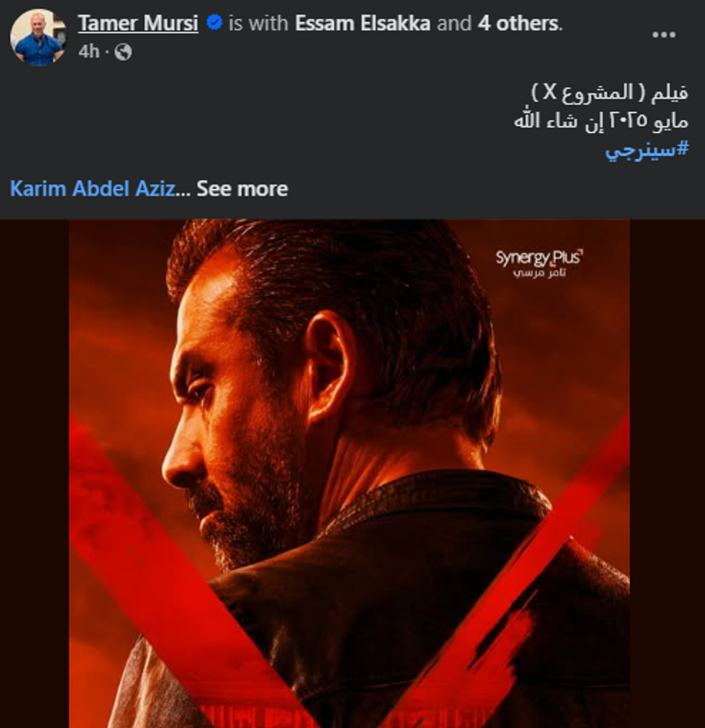
Task: Click the 'مايو ٢٠٢٥ إن شاء الله' text line
Action: pyautogui.click(x=601, y=120)
